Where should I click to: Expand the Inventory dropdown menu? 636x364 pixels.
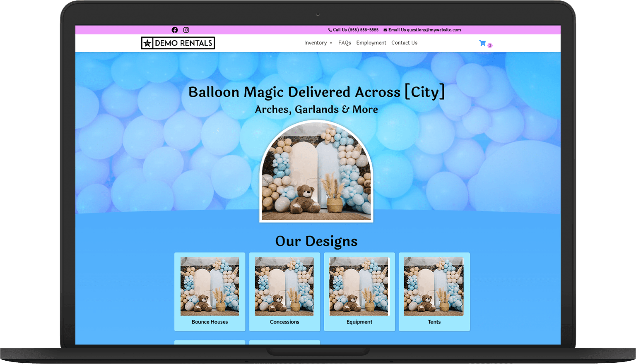click(x=316, y=43)
